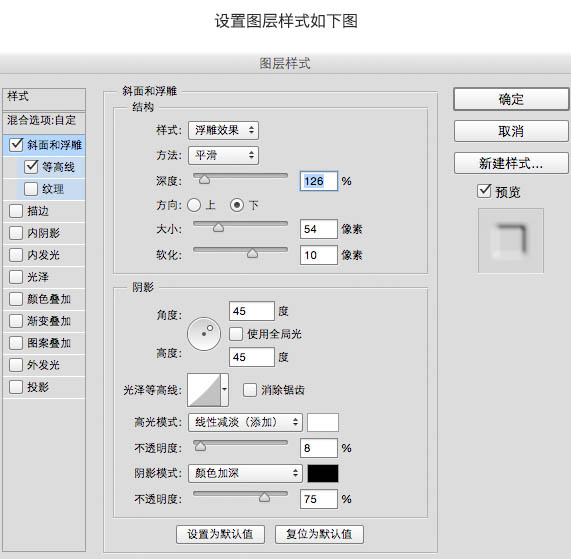Select the 内发光 list entry label
The height and width of the screenshot is (559, 571).
(43, 255)
